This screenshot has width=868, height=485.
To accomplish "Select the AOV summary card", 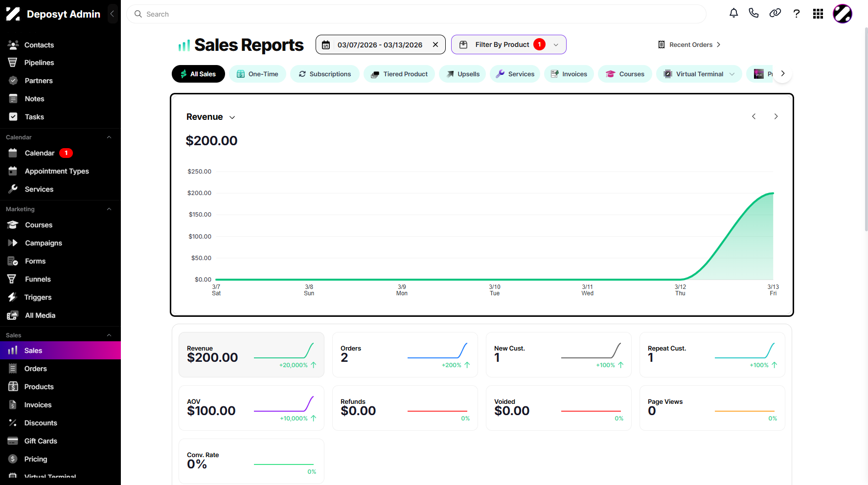I will pos(251,408).
